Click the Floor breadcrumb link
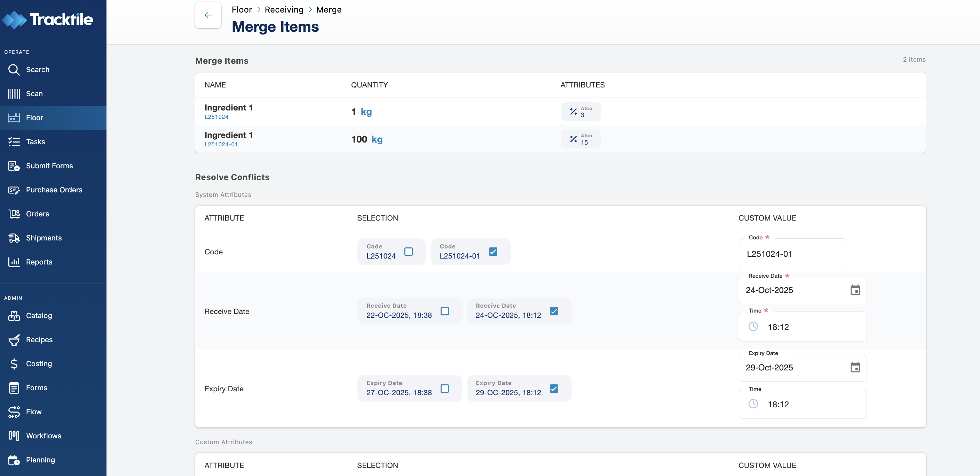The height and width of the screenshot is (476, 980). (242, 9)
